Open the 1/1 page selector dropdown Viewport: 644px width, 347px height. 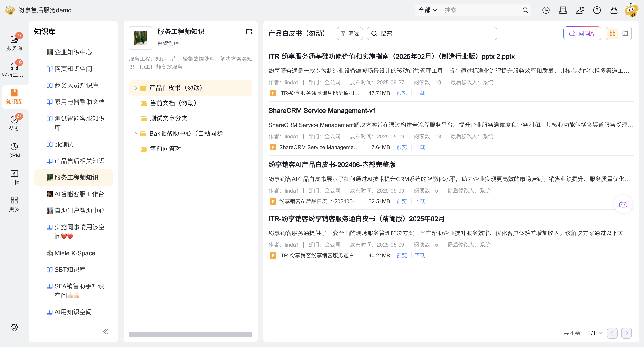tap(595, 333)
